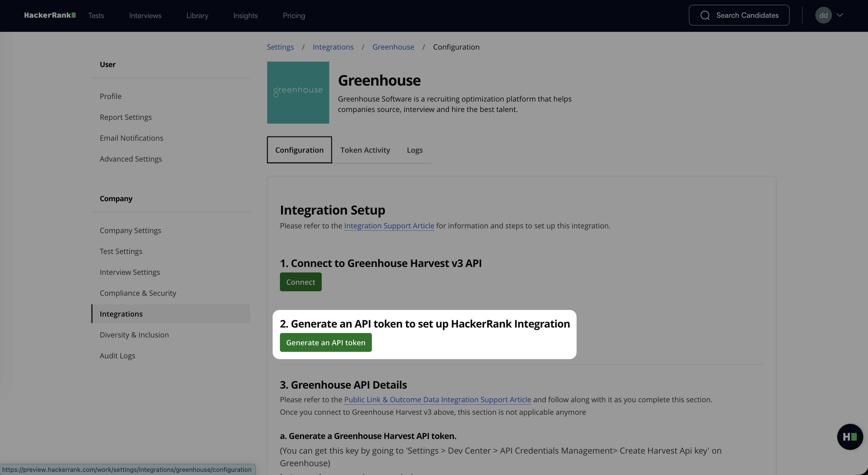Image resolution: width=868 pixels, height=475 pixels.
Task: Open the Pricing page
Action: point(294,15)
